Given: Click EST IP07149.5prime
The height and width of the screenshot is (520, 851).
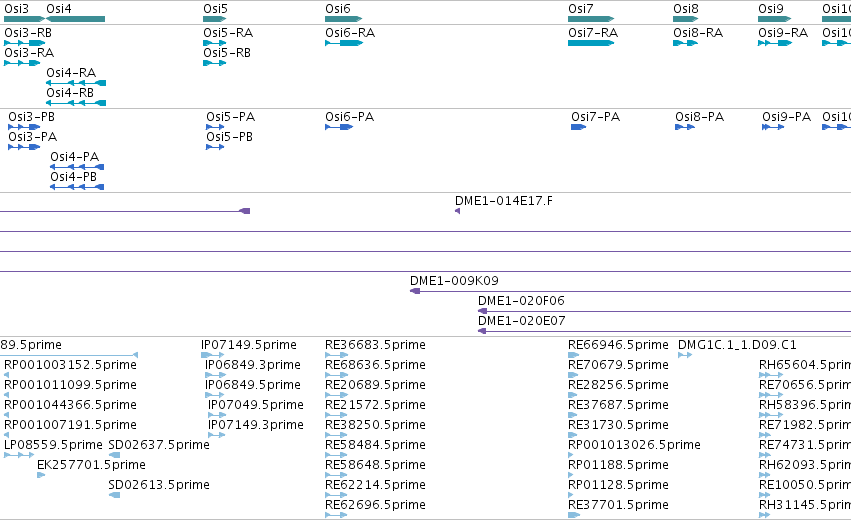Looking at the screenshot, I should tap(213, 355).
